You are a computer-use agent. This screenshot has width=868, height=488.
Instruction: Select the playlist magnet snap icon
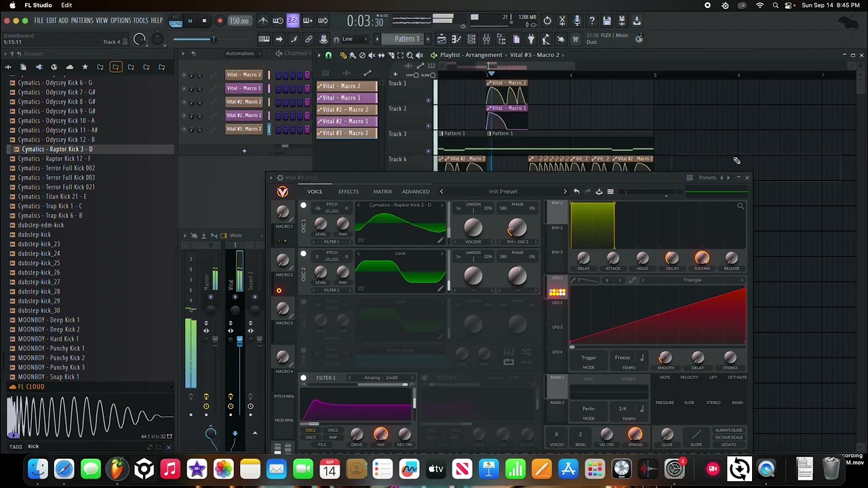click(329, 56)
